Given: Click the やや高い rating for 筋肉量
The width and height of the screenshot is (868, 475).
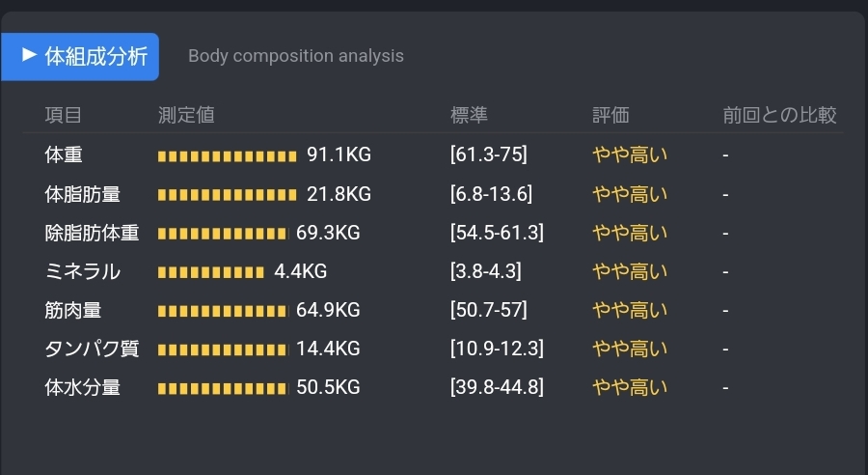Looking at the screenshot, I should tap(630, 310).
